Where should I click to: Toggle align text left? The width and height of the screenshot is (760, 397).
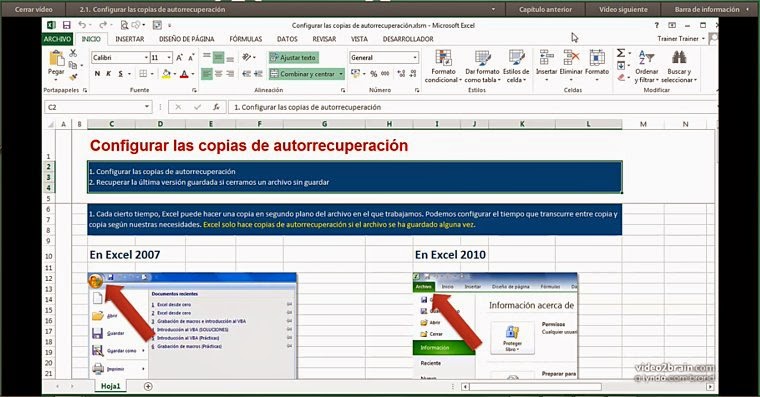206,74
